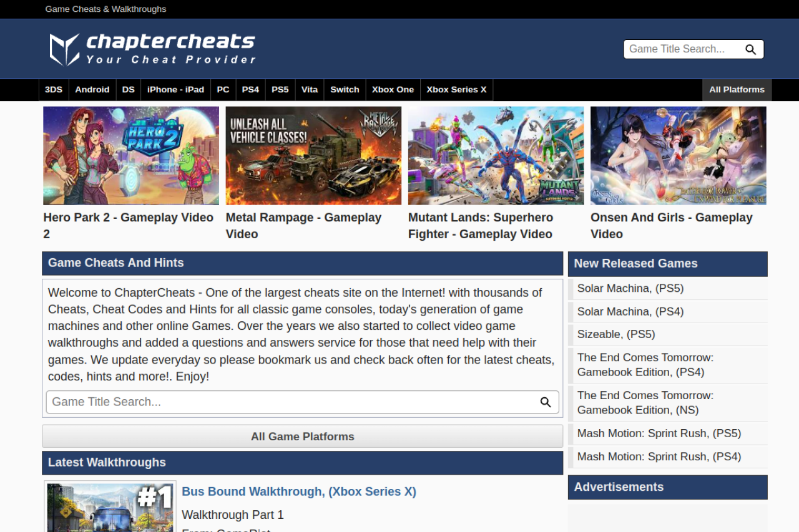The height and width of the screenshot is (532, 799).
Task: Select the PS5 platform tab
Action: [x=280, y=90]
